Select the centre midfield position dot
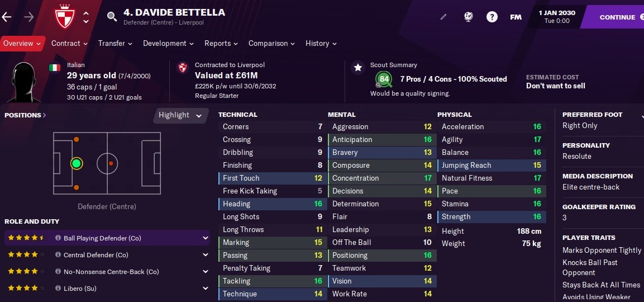Viewport: 644px width, 302px height. click(x=111, y=163)
